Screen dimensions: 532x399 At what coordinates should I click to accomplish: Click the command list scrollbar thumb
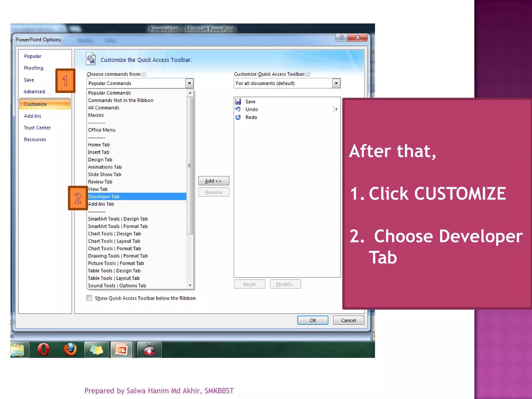coord(190,165)
